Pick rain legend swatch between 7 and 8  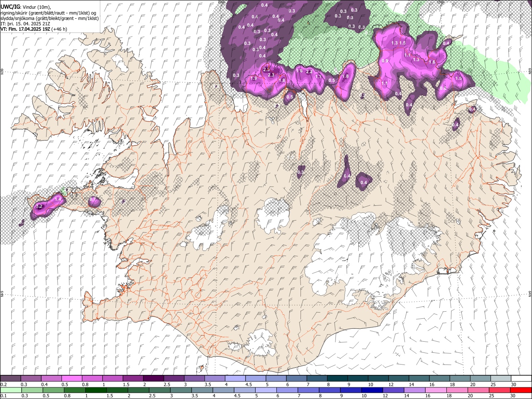click(x=308, y=390)
